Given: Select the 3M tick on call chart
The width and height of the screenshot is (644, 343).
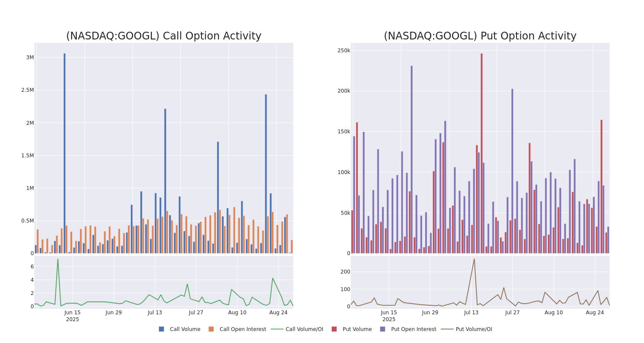Looking at the screenshot, I should [30, 57].
